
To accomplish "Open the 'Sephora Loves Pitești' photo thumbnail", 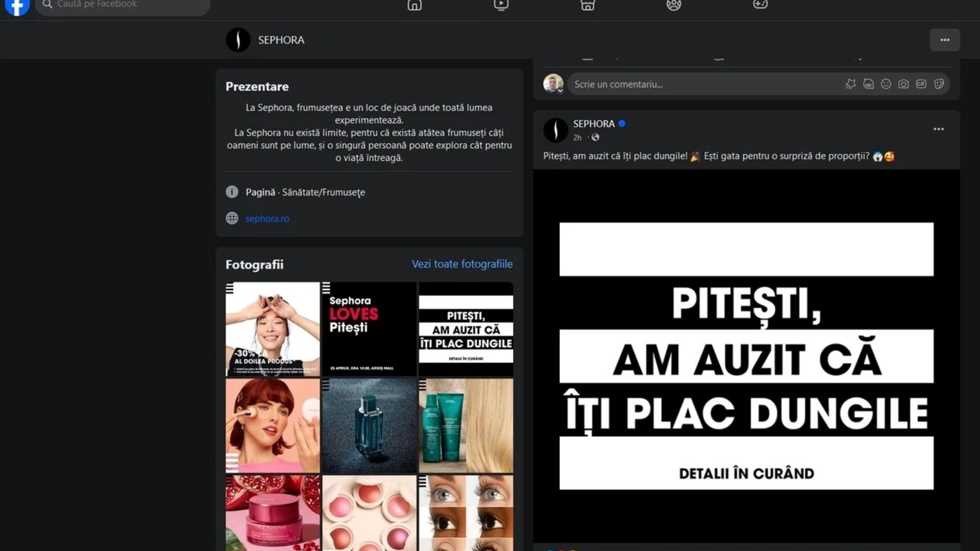I will coord(369,329).
